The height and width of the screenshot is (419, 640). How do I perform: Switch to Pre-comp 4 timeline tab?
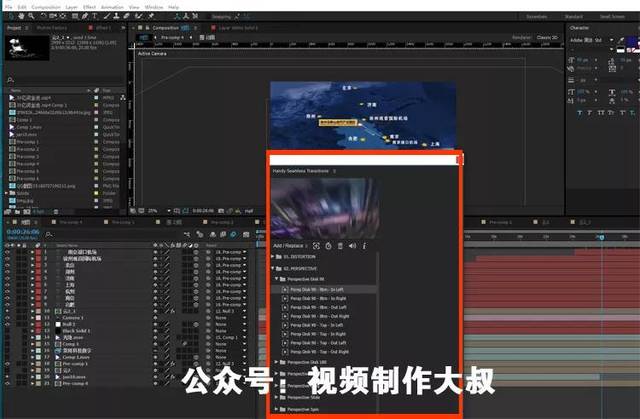pyautogui.click(x=71, y=222)
